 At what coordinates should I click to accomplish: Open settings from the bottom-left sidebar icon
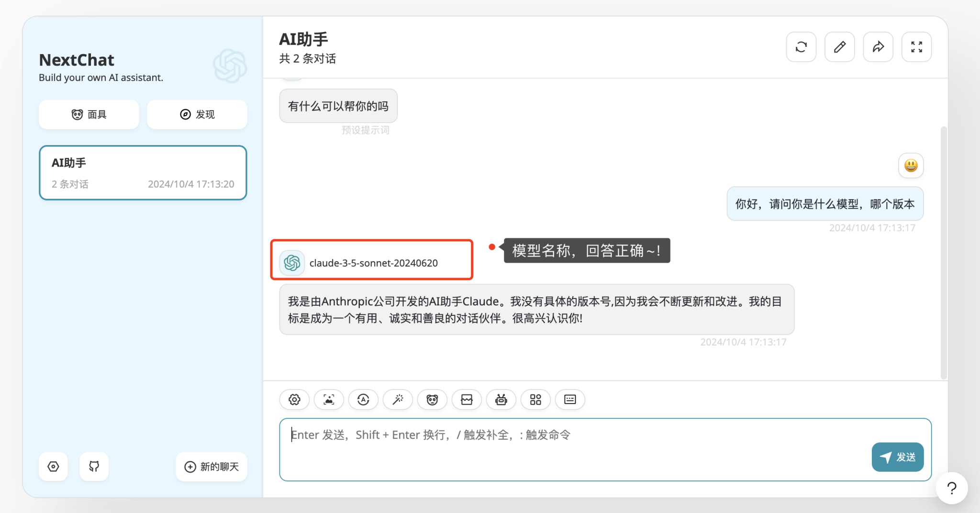click(53, 467)
